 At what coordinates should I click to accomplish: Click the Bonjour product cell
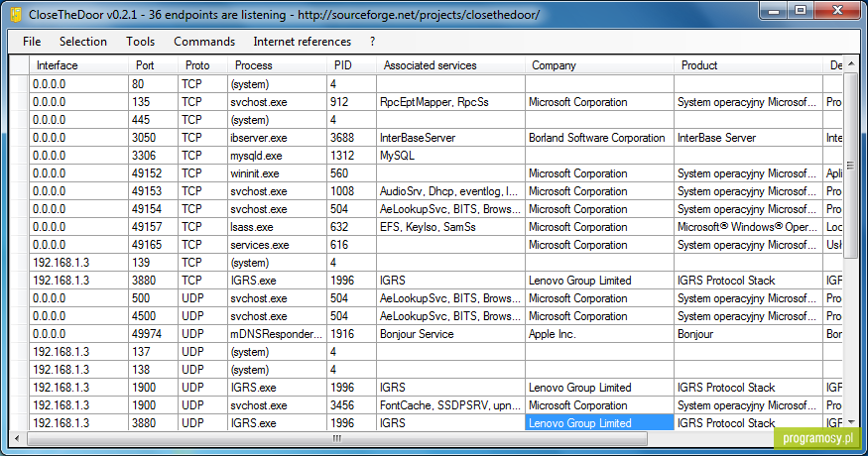pos(748,334)
